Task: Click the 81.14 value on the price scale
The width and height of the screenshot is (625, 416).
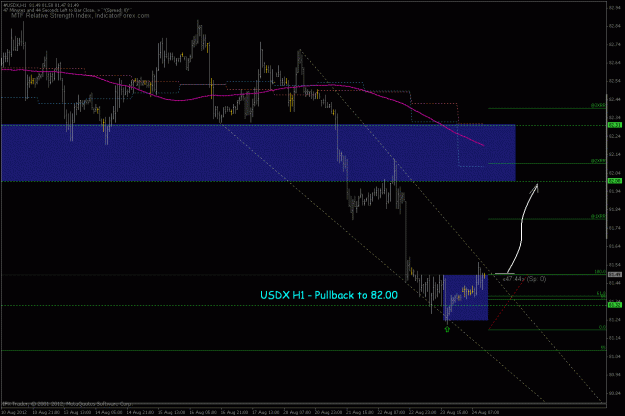Action: (614, 338)
